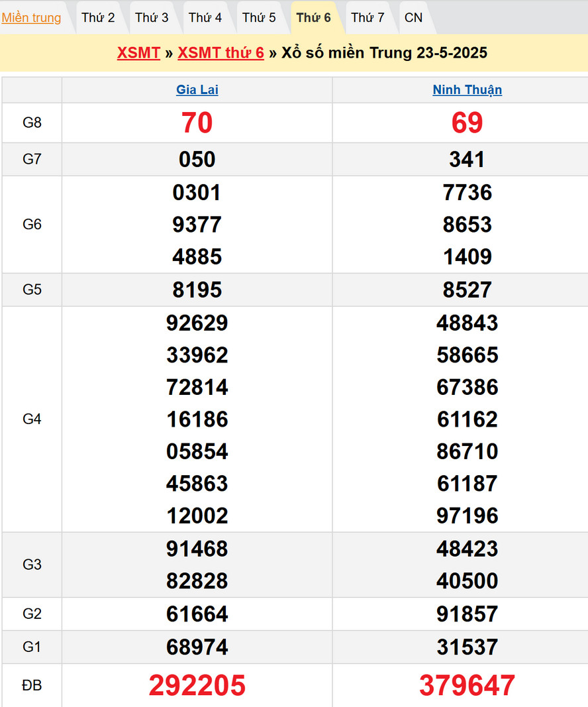
Task: Select Gia Lai G7 result 050
Action: (197, 159)
